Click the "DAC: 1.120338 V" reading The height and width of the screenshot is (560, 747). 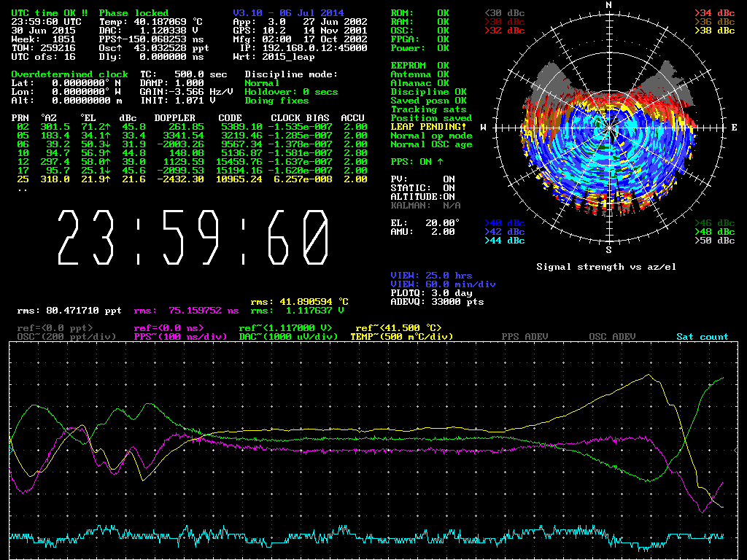click(x=149, y=31)
